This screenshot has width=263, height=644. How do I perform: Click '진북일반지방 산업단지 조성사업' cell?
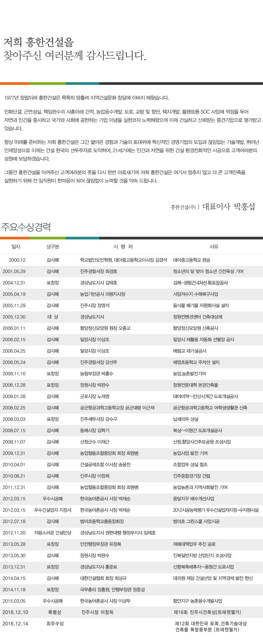[202, 555]
